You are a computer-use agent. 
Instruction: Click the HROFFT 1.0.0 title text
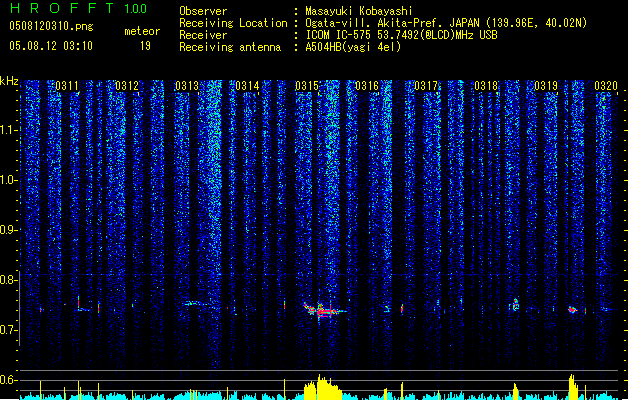click(79, 8)
